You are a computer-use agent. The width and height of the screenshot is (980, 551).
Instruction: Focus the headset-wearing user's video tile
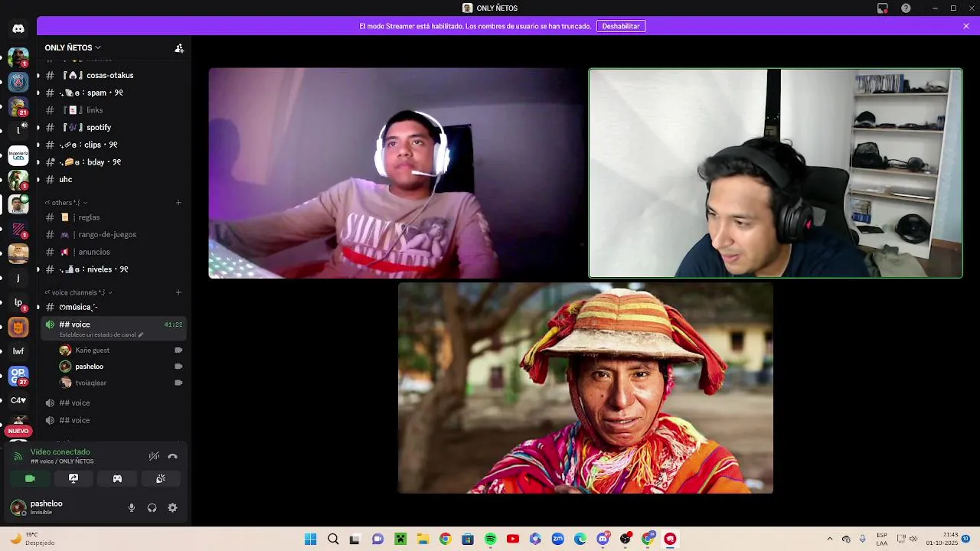click(x=396, y=173)
